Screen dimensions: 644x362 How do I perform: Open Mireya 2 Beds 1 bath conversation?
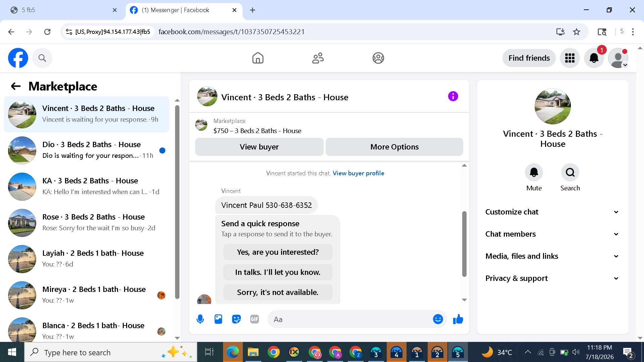87,295
